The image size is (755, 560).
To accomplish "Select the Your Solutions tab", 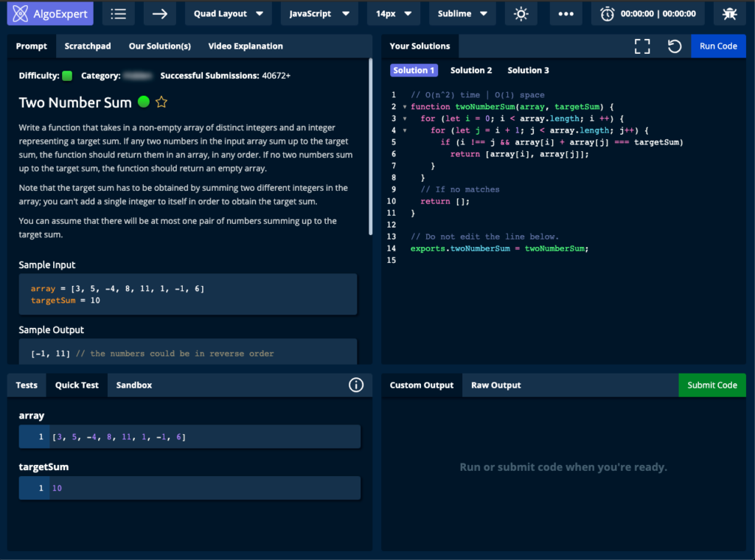I will pos(420,46).
